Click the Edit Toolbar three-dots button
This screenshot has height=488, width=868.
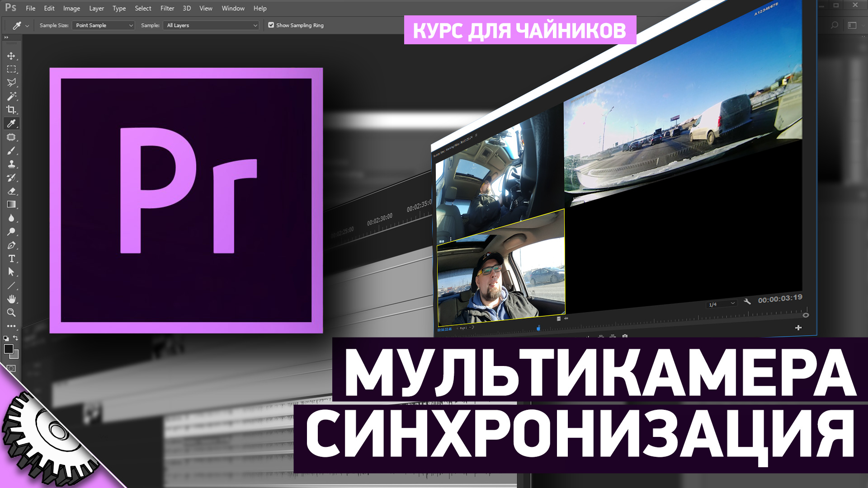point(11,326)
